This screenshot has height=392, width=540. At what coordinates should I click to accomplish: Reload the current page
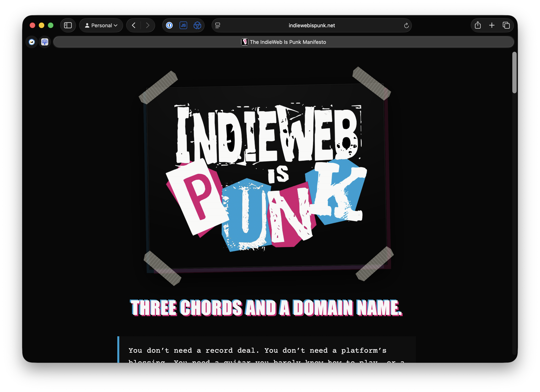coord(406,25)
